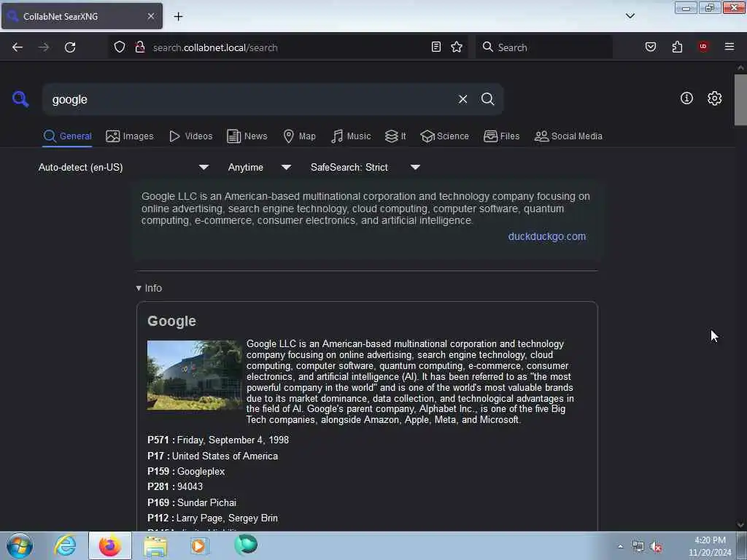
Task: Switch to the Map category
Action: tap(299, 136)
